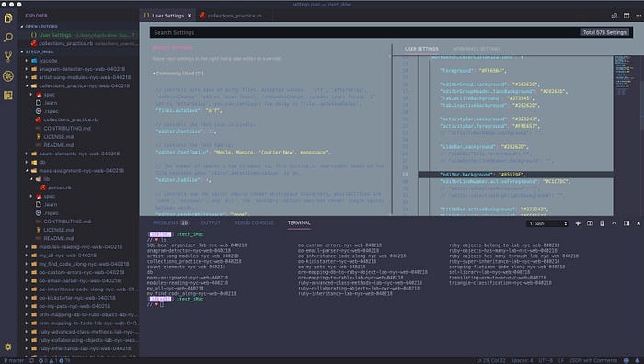Viewport: 644px width, 364px height.
Task: Open the Search view icon
Action: (x=8, y=38)
